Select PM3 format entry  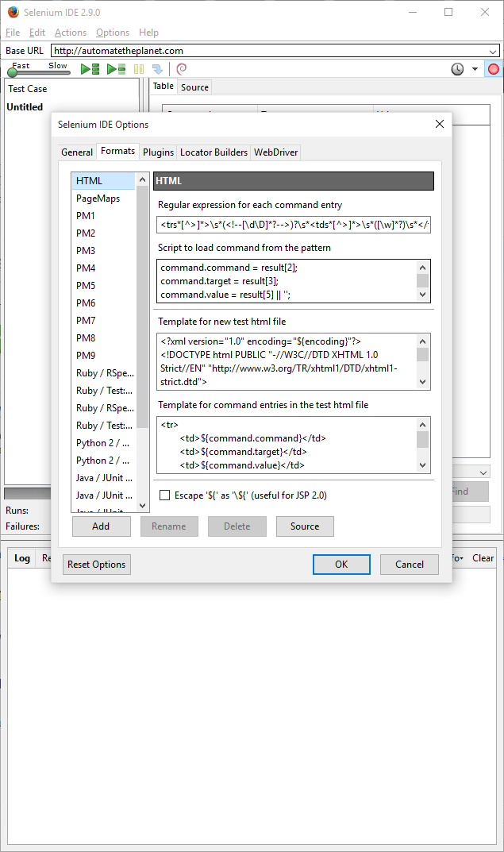(x=103, y=250)
